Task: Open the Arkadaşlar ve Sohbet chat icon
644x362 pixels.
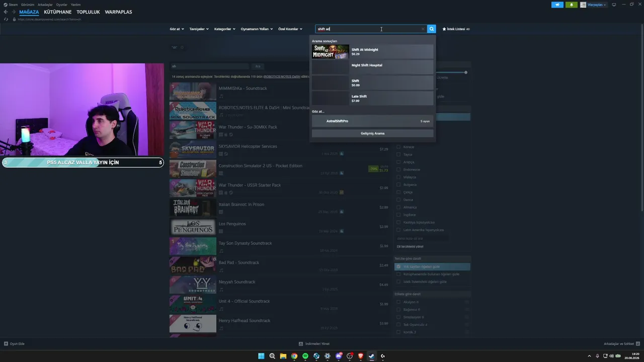Action: pyautogui.click(x=637, y=344)
